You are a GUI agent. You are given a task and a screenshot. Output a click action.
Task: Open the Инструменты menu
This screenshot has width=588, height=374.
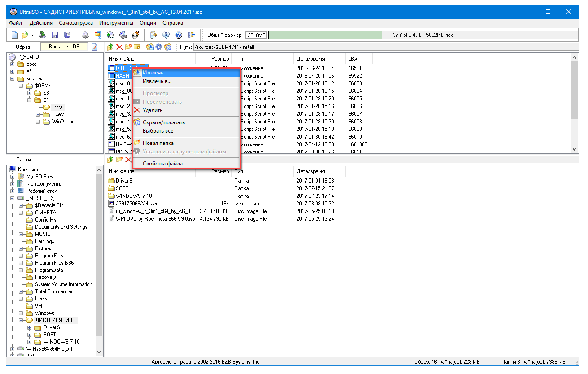[x=116, y=23]
